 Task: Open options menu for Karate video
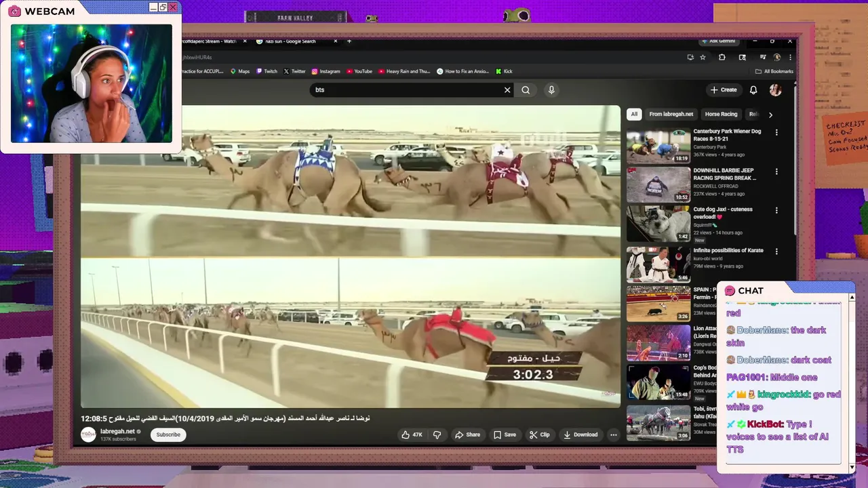(x=776, y=251)
